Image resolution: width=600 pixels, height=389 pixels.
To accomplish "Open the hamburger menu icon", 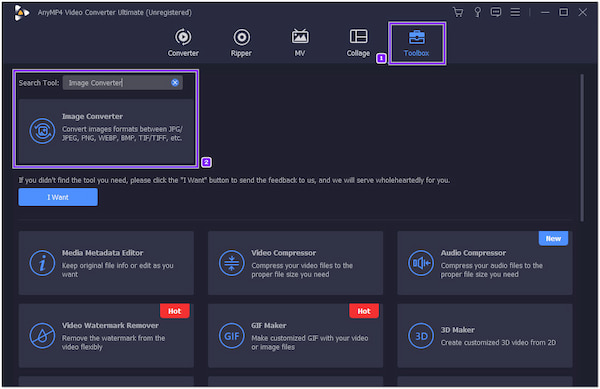I will (x=515, y=12).
